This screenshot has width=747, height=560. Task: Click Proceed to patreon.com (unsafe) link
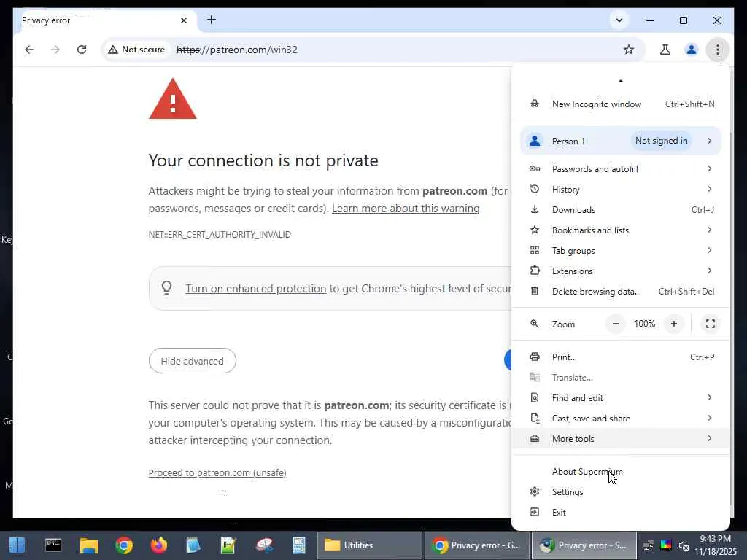click(x=217, y=472)
